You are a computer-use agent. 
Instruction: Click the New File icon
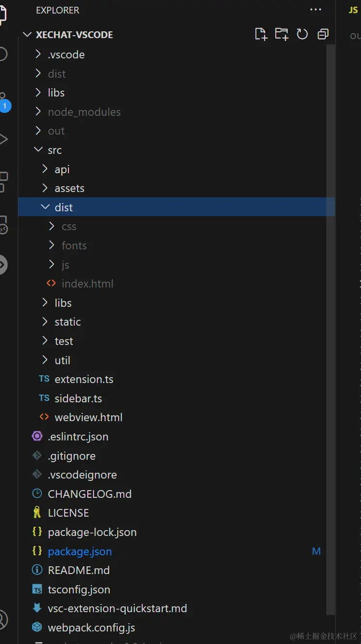(261, 34)
